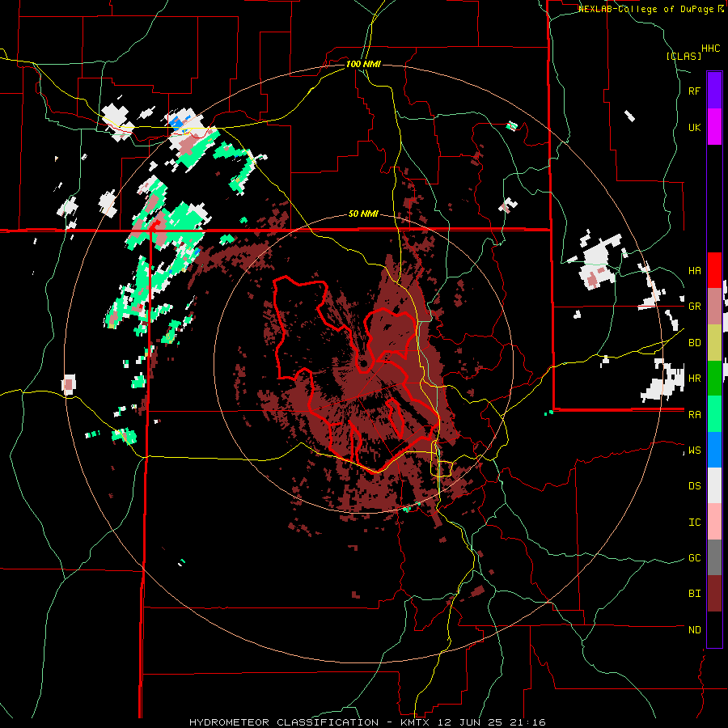Viewport: 728px width, 728px height.
Task: Click the HHC product label
Action: click(711, 49)
